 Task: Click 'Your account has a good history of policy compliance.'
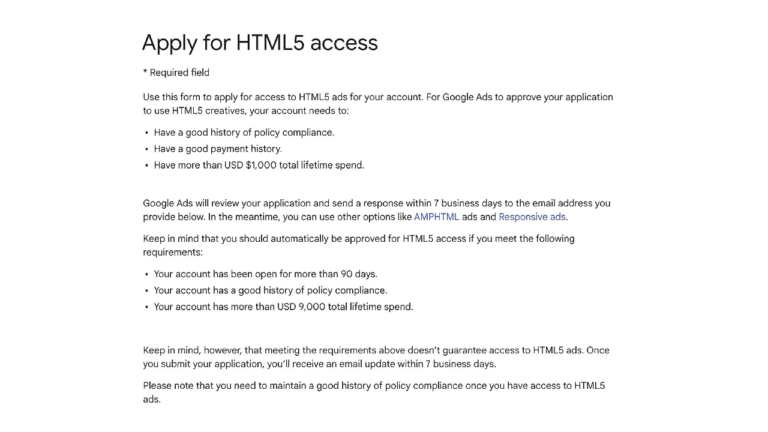[270, 290]
